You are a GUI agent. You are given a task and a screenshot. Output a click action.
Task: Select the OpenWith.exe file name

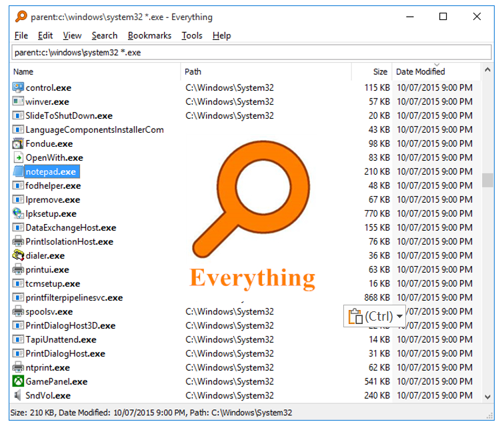pos(54,158)
